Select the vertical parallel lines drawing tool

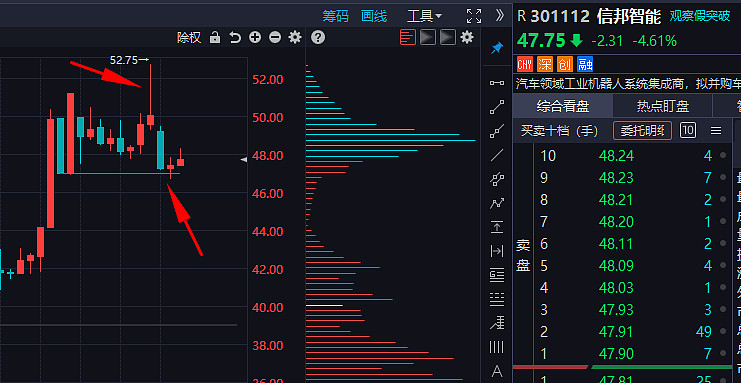pos(496,348)
